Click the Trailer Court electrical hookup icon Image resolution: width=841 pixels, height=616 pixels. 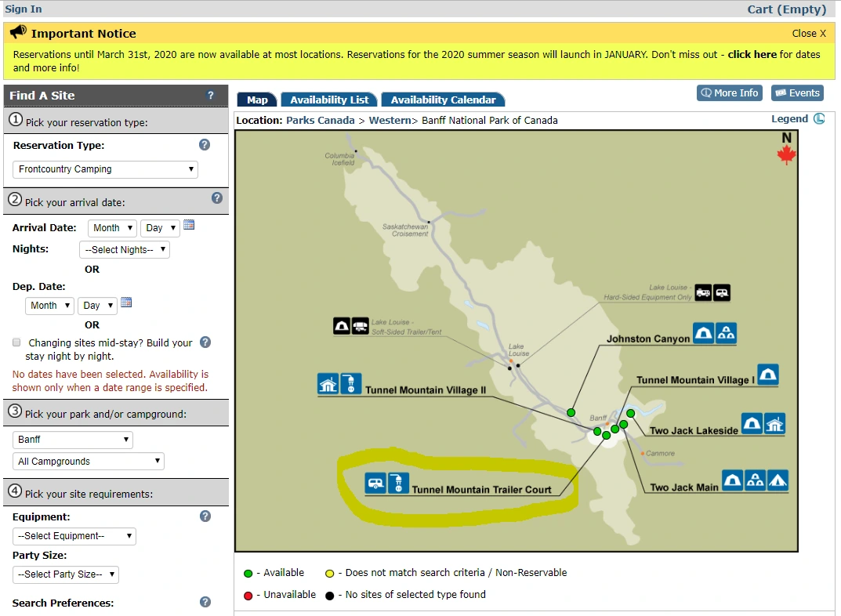pyautogui.click(x=398, y=483)
